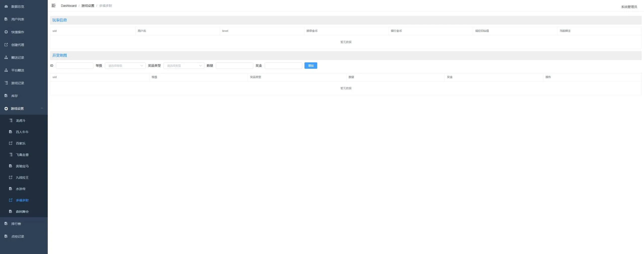The width and height of the screenshot is (644, 254).
Task: Focus the 奖金 input field
Action: pyautogui.click(x=283, y=66)
